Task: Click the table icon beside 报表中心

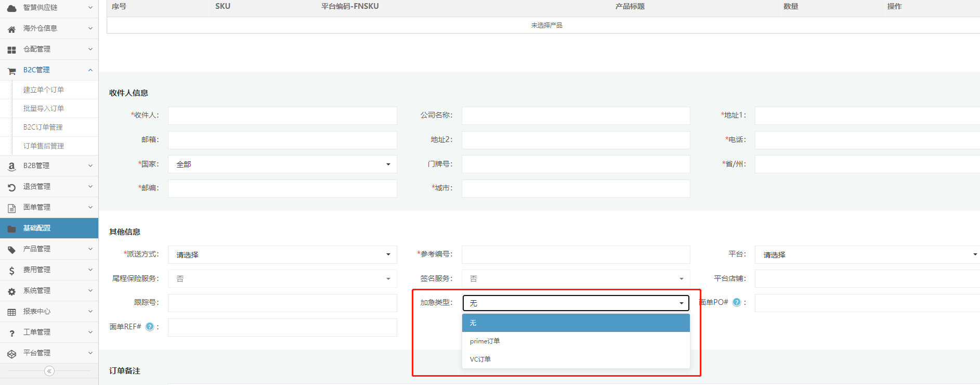Action: click(x=11, y=312)
